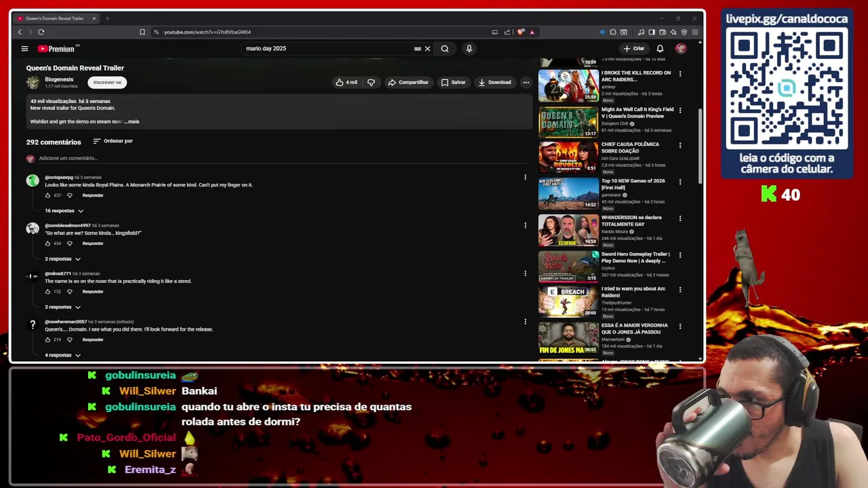Viewport: 868px width, 488px height.
Task: Open a new tab with plus button
Action: [x=107, y=18]
